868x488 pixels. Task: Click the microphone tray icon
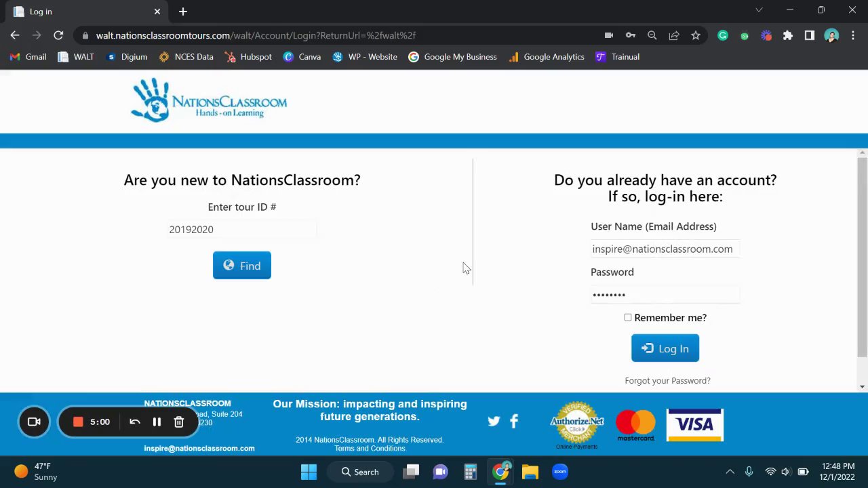[749, 472]
